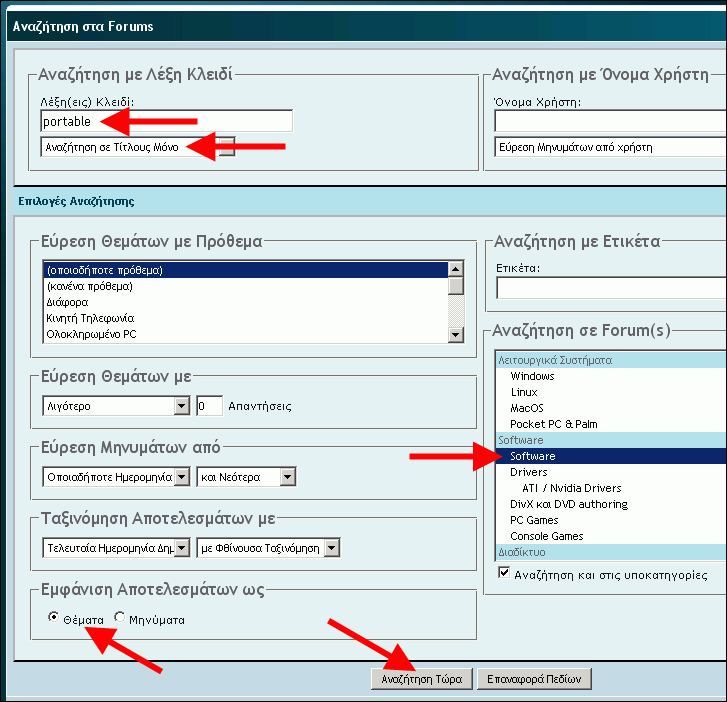The width and height of the screenshot is (727, 702).
Task: Select 'Διάφορα' prefix option
Action: click(246, 302)
